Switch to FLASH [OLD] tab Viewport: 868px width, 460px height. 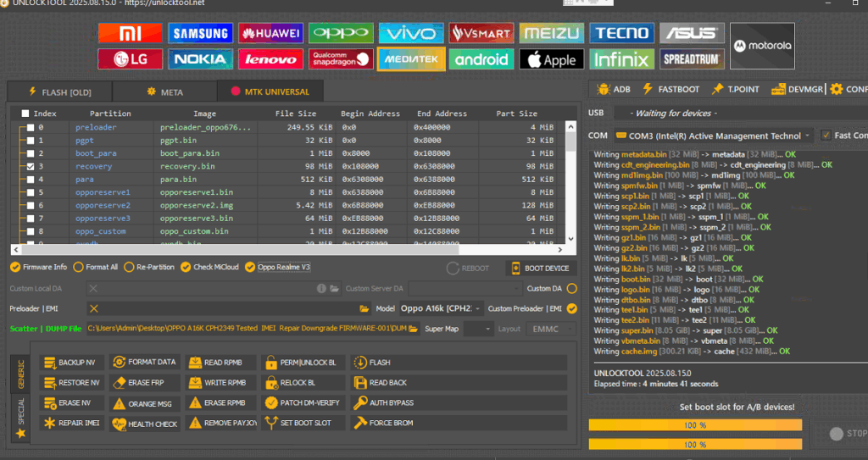[x=60, y=91]
